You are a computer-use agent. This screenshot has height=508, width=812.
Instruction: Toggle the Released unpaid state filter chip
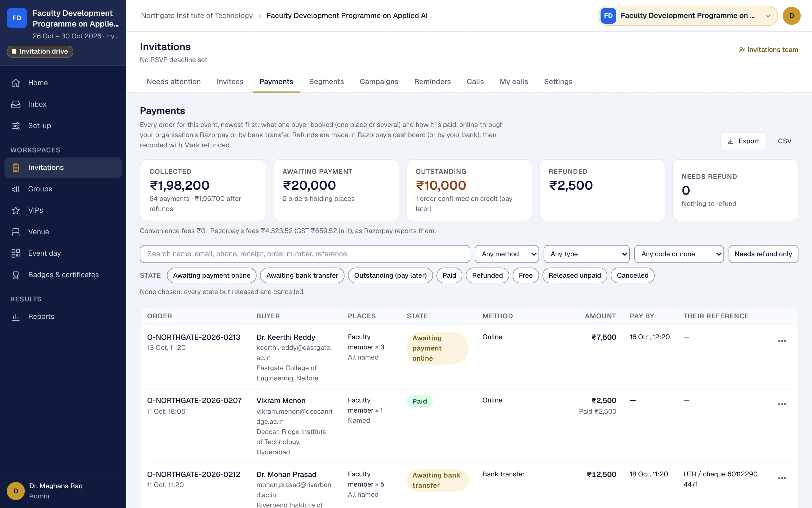(x=574, y=275)
